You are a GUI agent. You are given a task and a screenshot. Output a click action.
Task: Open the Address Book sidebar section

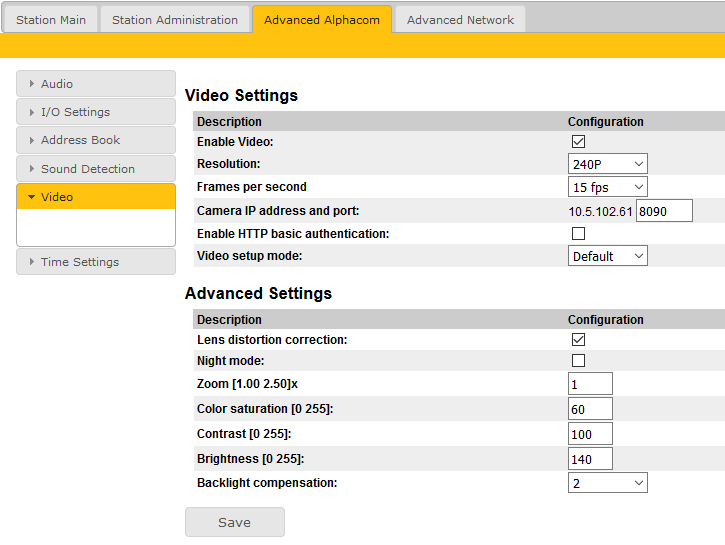pyautogui.click(x=96, y=140)
